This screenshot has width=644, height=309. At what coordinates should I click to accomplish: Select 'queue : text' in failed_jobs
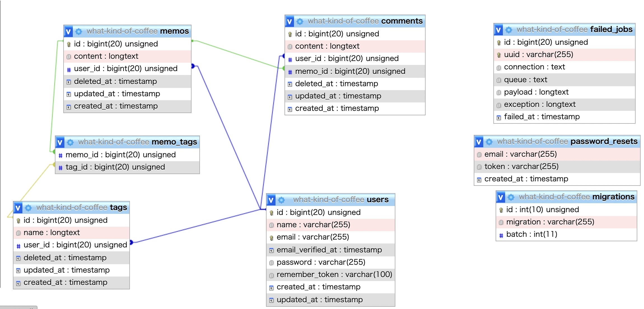click(x=564, y=80)
